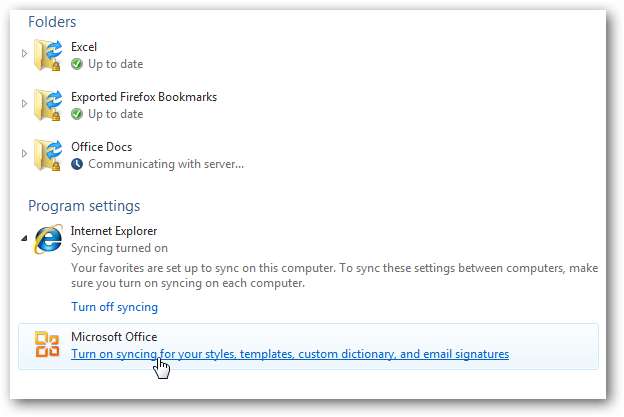Viewport: 624px width, 417px height.
Task: Click the Excel synced folder icon
Action: tap(46, 55)
